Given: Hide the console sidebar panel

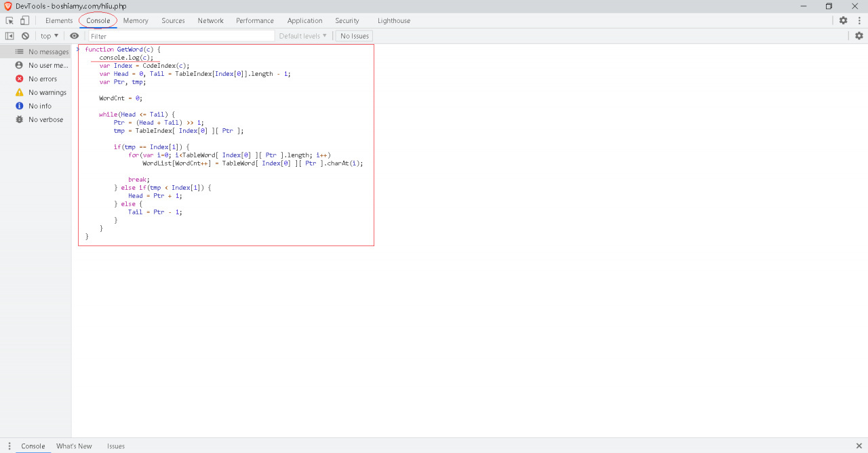Looking at the screenshot, I should pos(9,36).
